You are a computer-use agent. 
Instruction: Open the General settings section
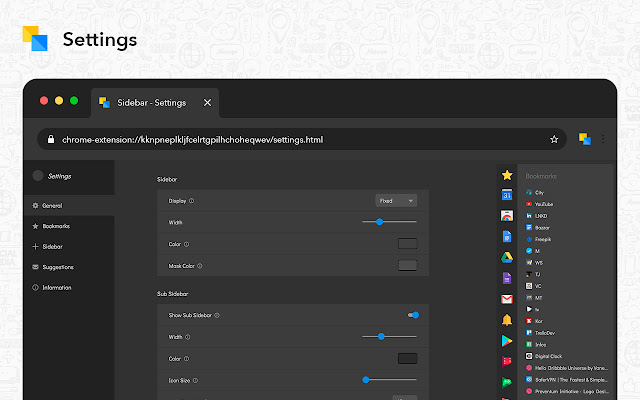[x=52, y=205]
